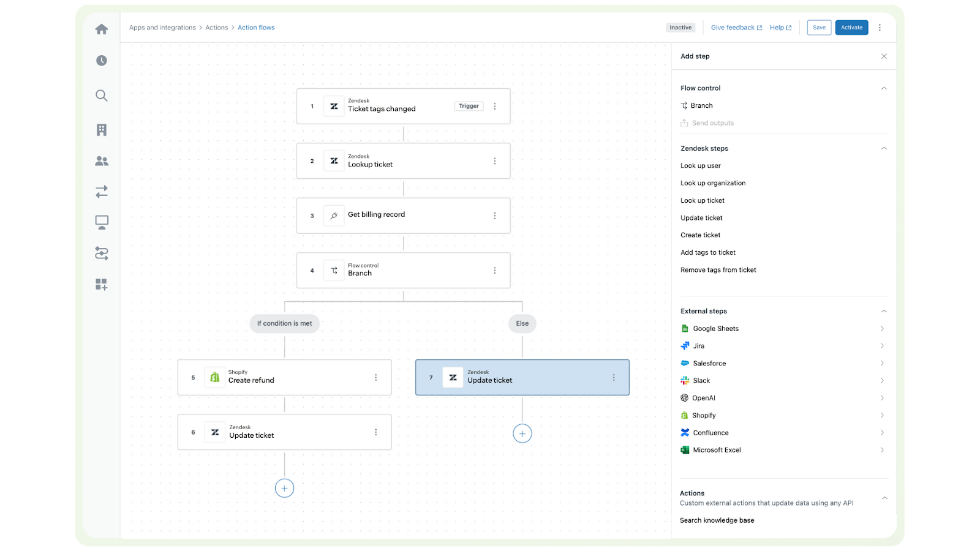Open the people icon in sidebar
This screenshot has height=551, width=980.
[x=102, y=161]
